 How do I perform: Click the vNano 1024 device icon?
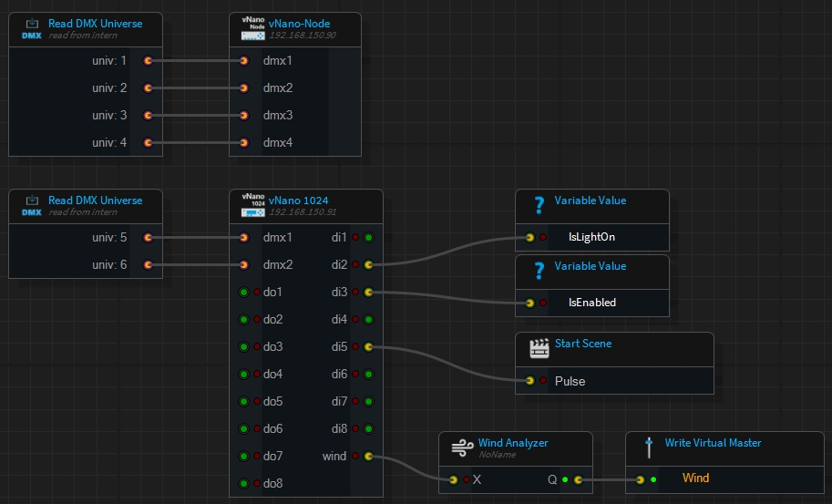click(252, 205)
